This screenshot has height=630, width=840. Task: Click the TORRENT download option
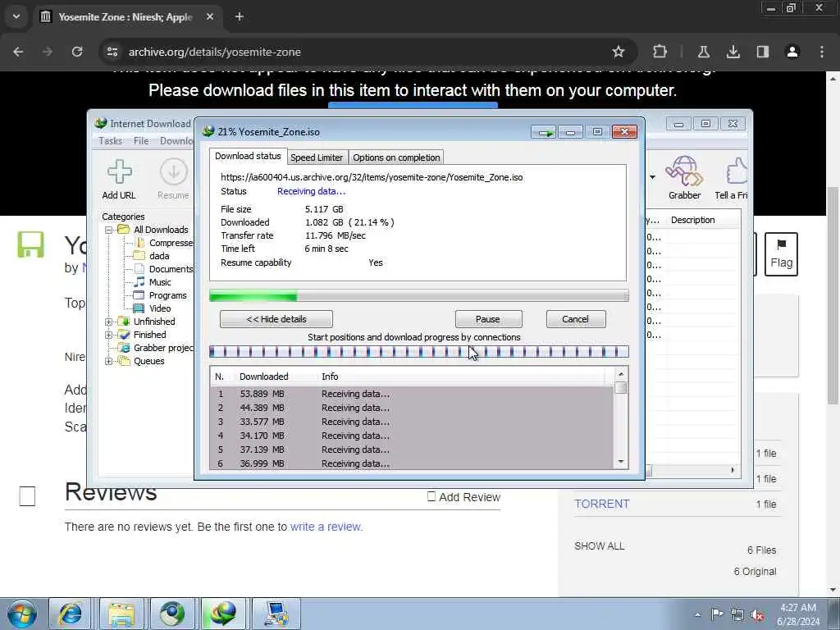(x=602, y=504)
